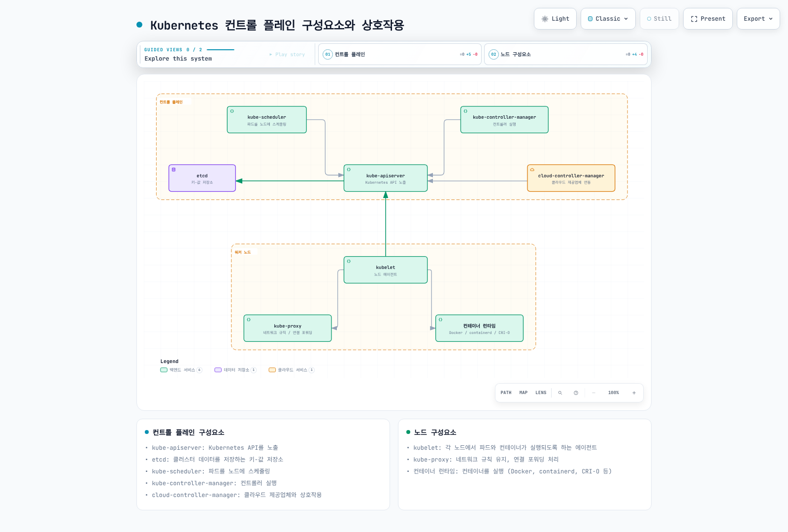Screen dimensions: 788x532
Task: Open the Classic style dropdown
Action: click(608, 19)
